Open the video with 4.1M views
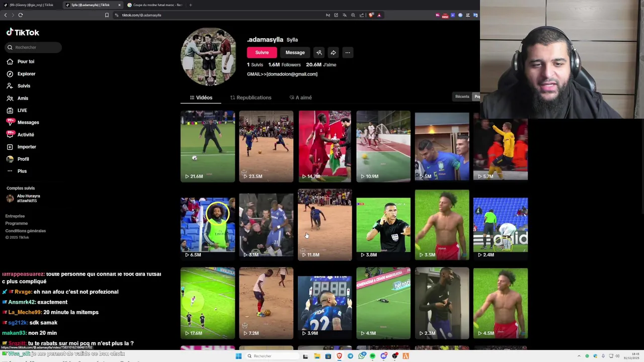 383,303
